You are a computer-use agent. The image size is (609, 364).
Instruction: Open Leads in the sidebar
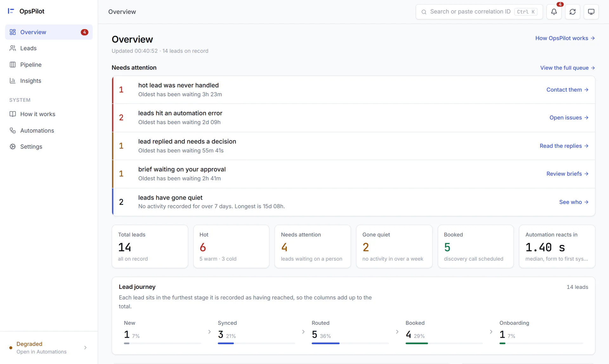tap(49, 48)
